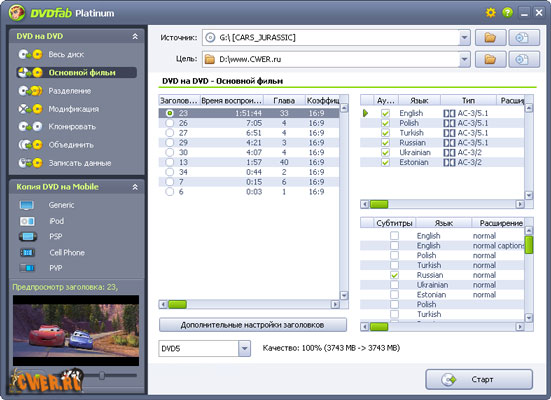Choose the iPod profile label
The image size is (551, 400).
[57, 221]
